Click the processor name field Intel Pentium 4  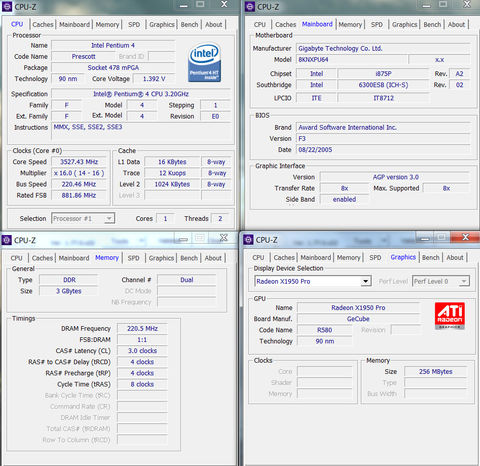[113, 45]
